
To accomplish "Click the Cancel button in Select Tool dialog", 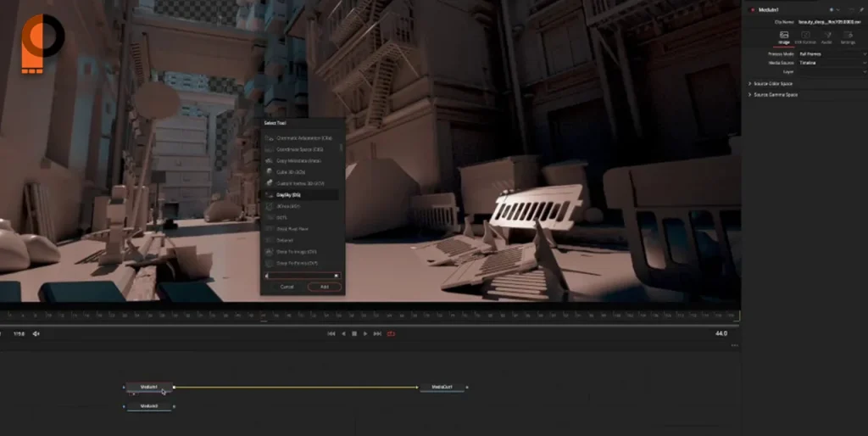I will [x=287, y=288].
